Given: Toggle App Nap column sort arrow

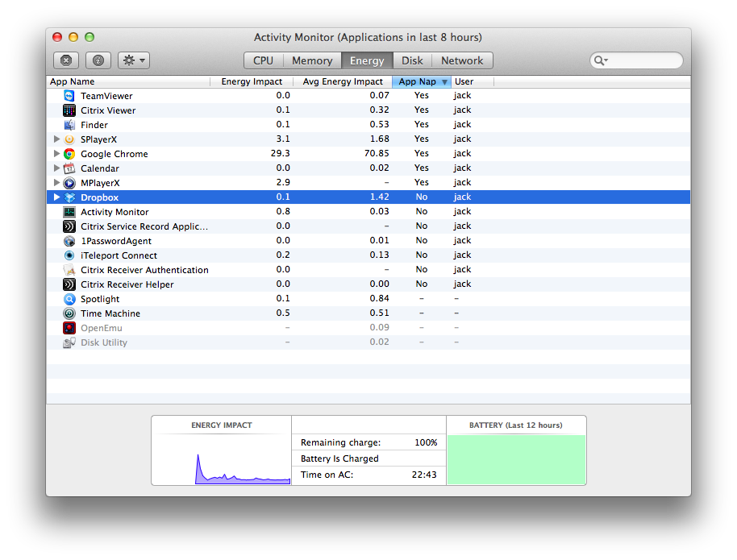Looking at the screenshot, I should click(444, 82).
